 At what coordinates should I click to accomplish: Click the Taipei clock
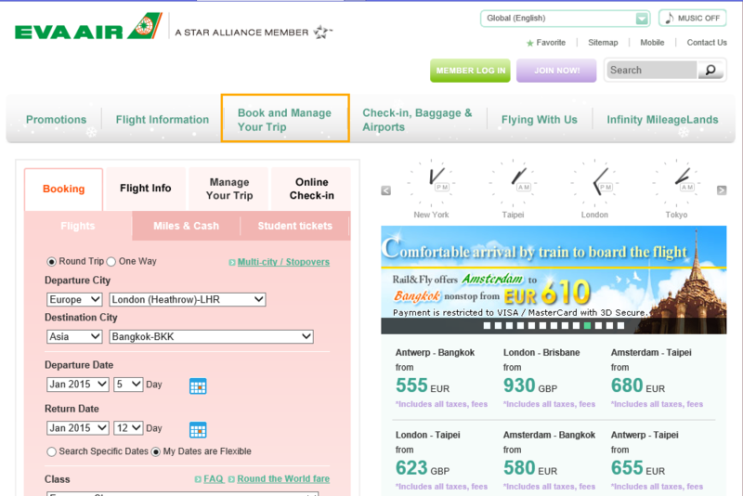tap(513, 183)
